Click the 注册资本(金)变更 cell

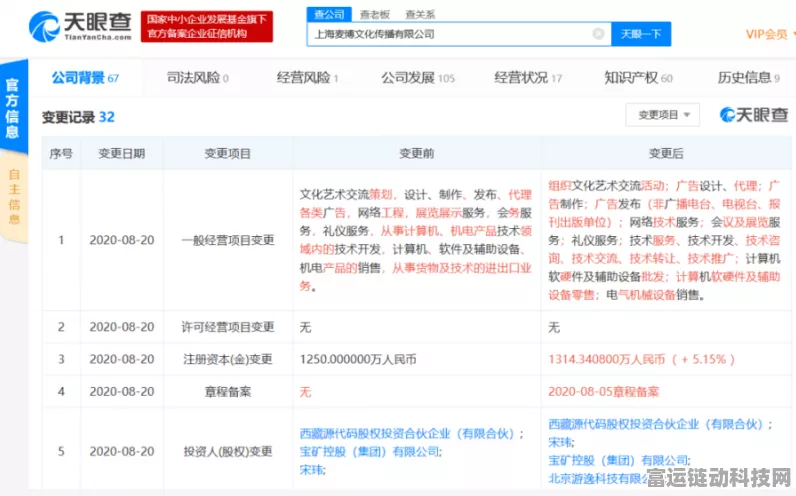[x=228, y=359]
